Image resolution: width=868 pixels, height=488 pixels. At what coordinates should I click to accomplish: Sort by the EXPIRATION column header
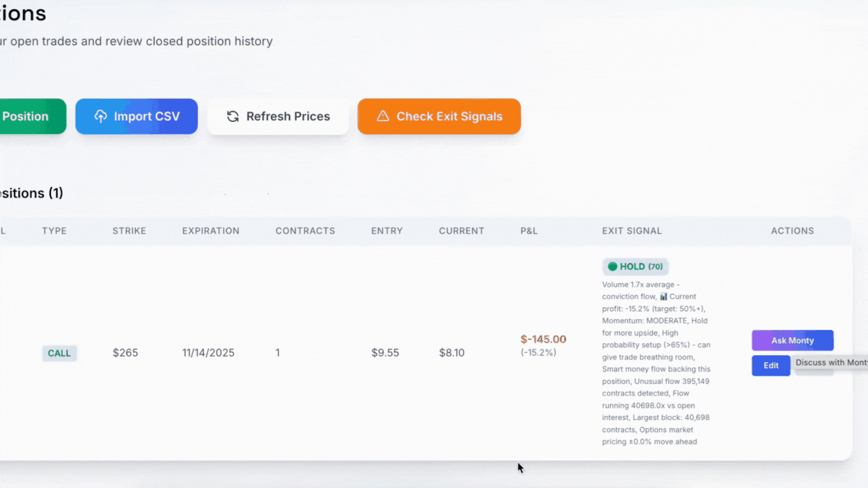click(210, 231)
